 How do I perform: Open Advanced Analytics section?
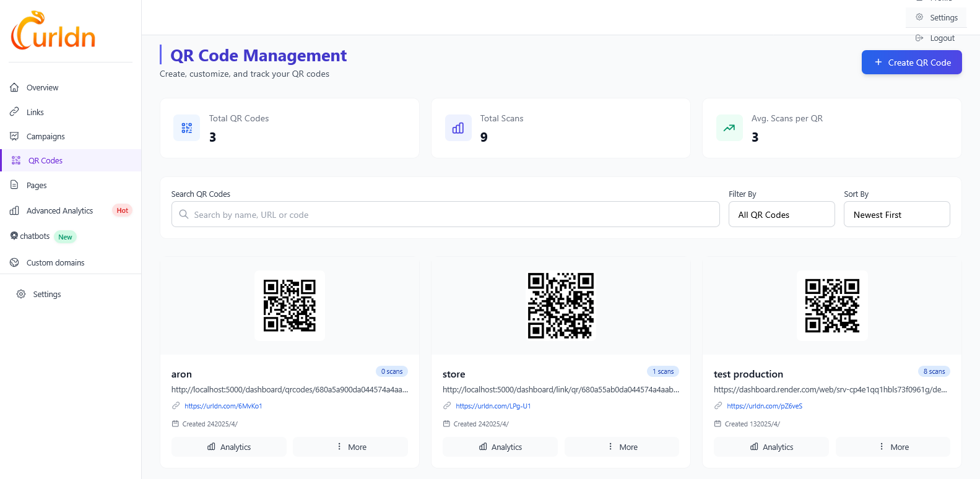(59, 210)
